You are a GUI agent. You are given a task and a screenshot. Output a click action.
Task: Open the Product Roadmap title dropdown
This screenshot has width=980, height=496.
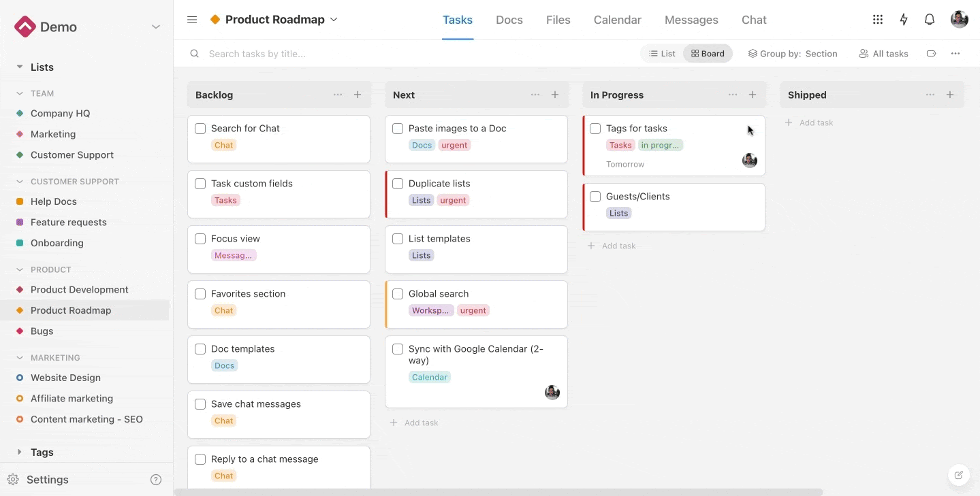[x=334, y=20]
